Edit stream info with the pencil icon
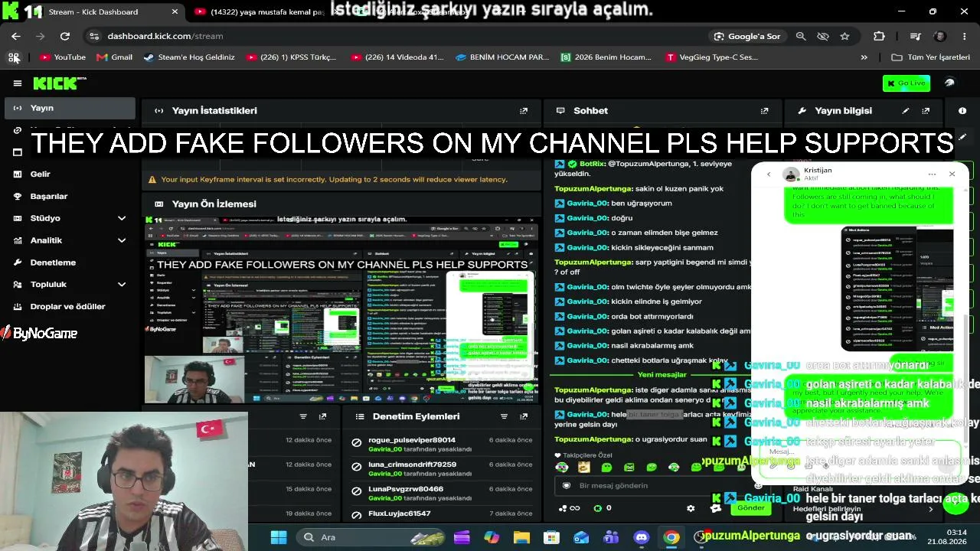The height and width of the screenshot is (551, 980). [906, 111]
